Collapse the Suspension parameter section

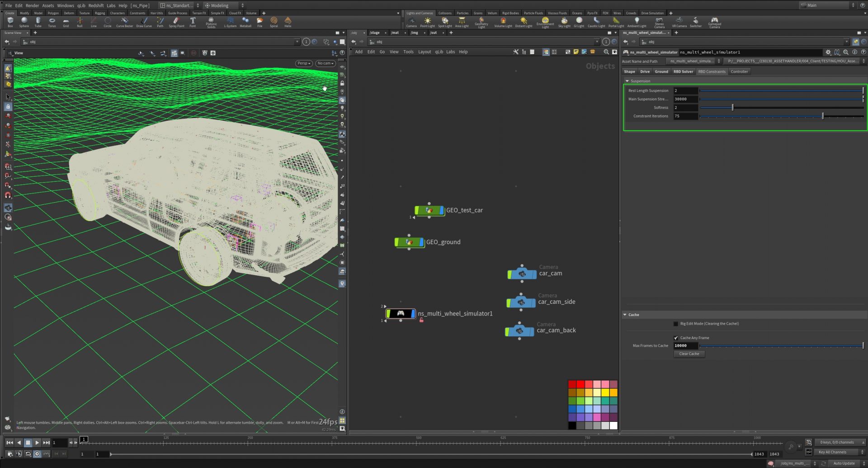point(627,81)
